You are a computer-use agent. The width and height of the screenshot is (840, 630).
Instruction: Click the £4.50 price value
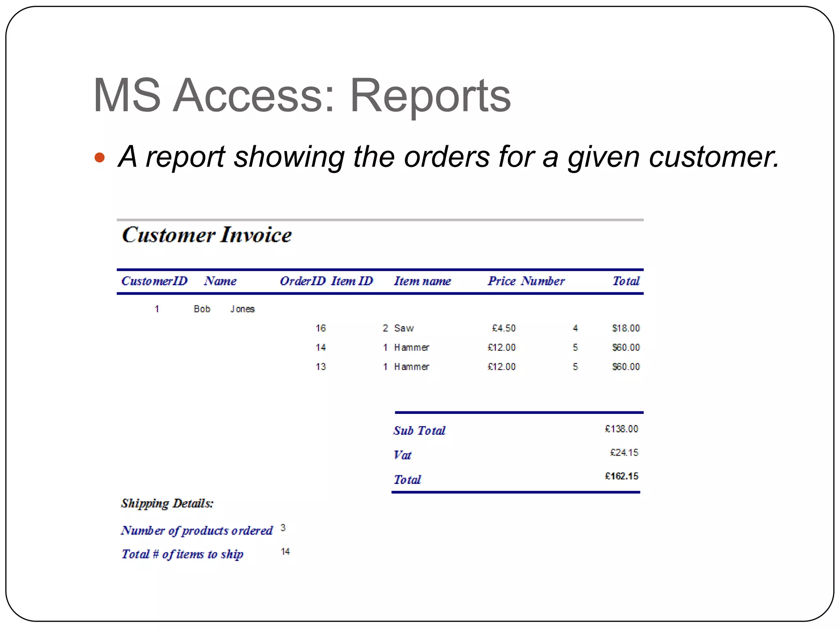pyautogui.click(x=504, y=328)
